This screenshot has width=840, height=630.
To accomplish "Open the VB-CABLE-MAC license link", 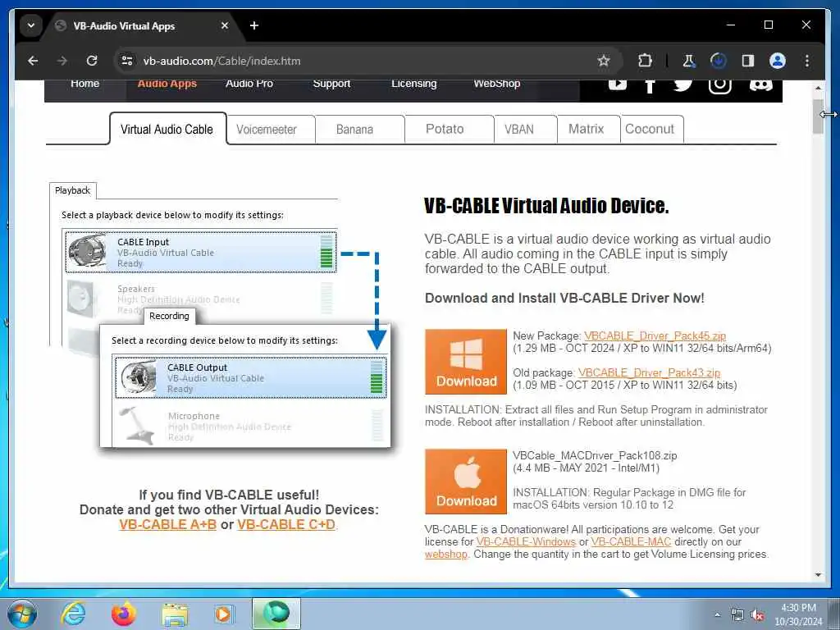I will (x=631, y=541).
